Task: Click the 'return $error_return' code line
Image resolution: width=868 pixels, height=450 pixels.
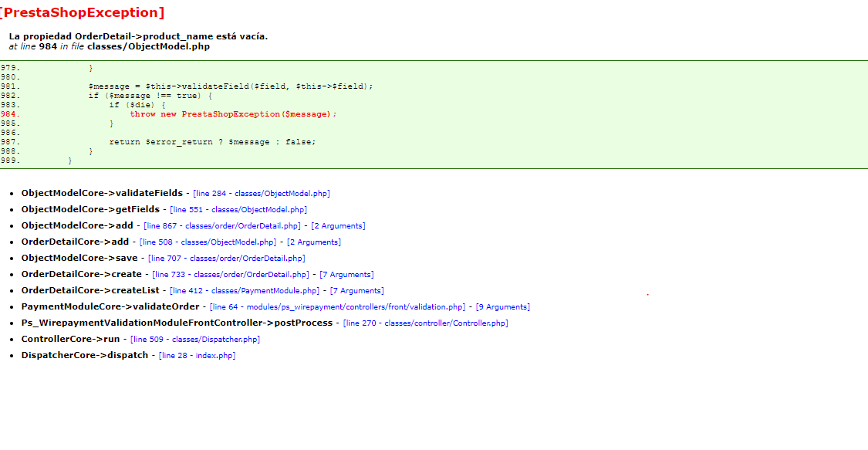Action: tap(213, 142)
